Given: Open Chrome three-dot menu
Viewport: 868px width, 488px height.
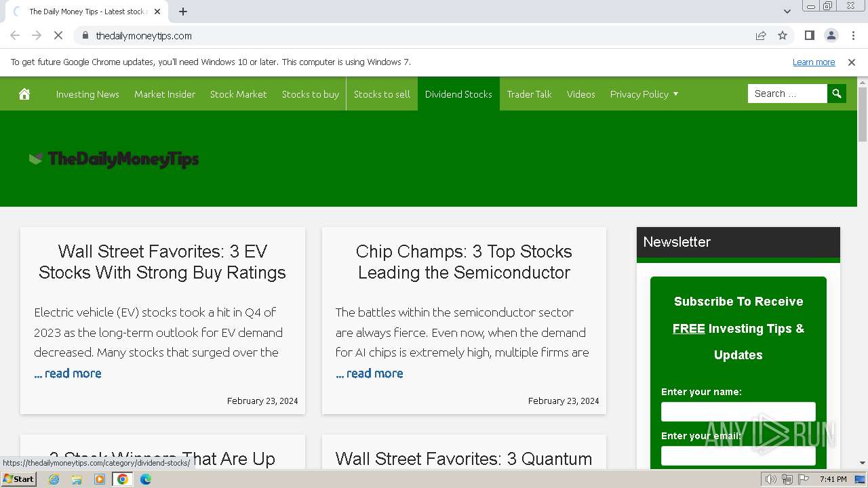Looking at the screenshot, I should pos(852,36).
